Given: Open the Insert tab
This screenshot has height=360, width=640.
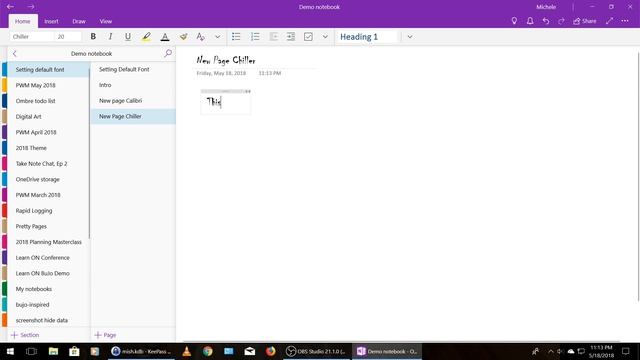Looking at the screenshot, I should 51,21.
